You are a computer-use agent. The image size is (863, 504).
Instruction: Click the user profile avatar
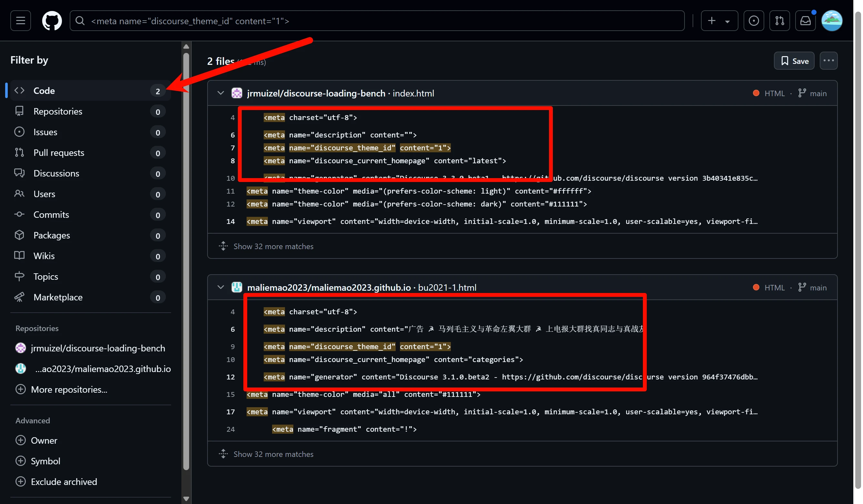click(x=831, y=21)
